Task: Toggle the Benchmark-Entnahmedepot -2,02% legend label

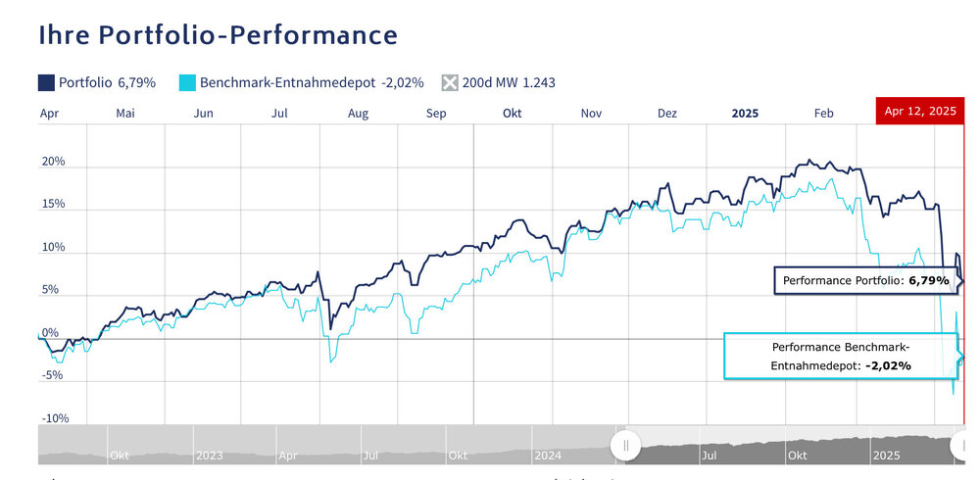Action: click(x=312, y=82)
